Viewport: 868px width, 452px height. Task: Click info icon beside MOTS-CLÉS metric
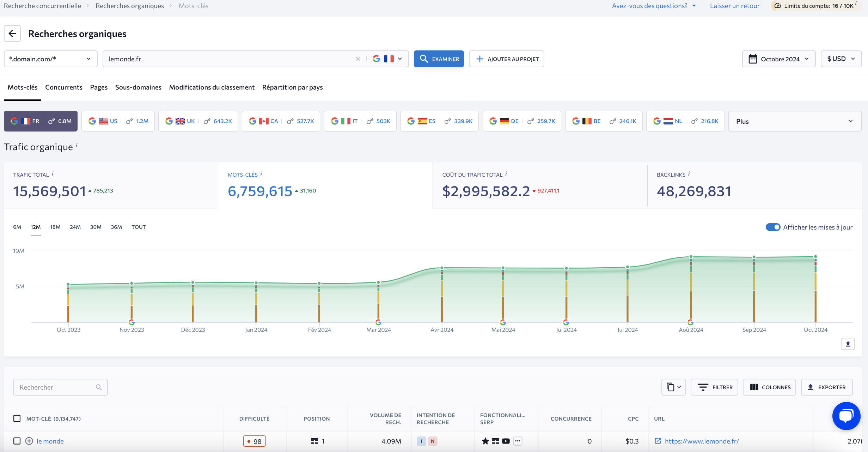coord(261,173)
